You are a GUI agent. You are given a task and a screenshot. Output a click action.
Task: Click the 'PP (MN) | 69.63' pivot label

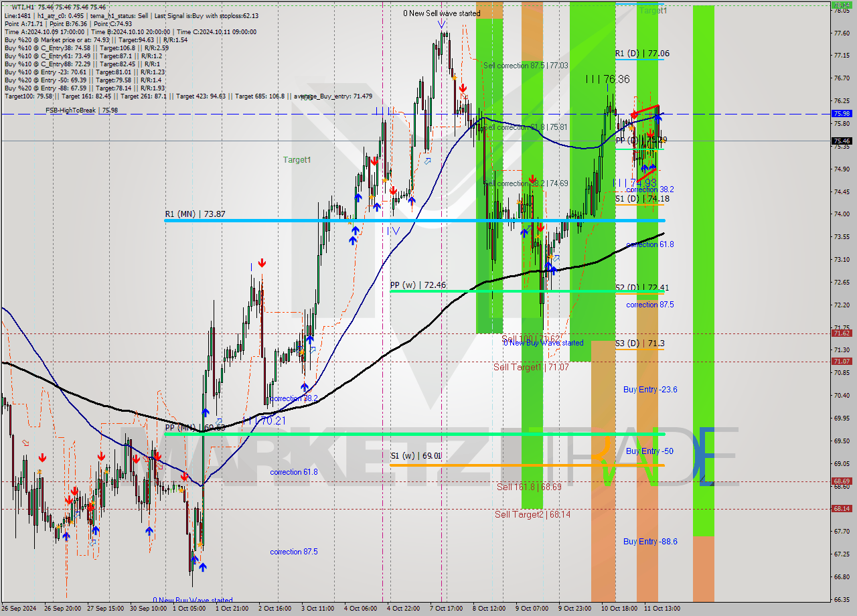pos(195,427)
